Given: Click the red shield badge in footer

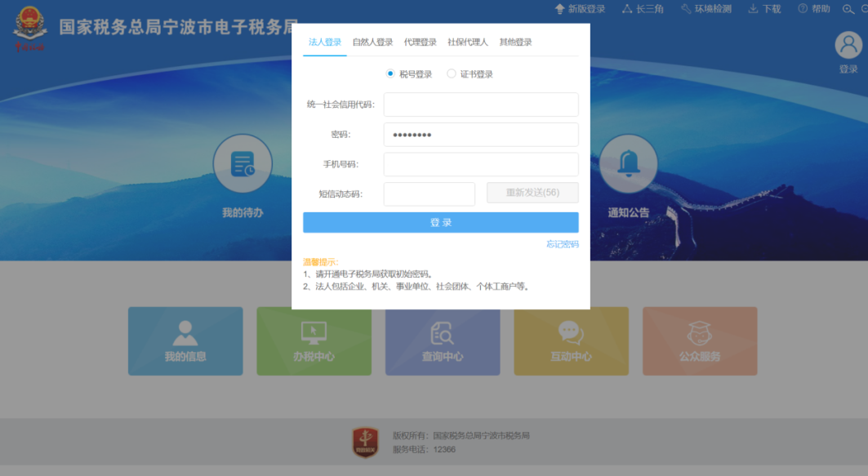Looking at the screenshot, I should (x=365, y=443).
